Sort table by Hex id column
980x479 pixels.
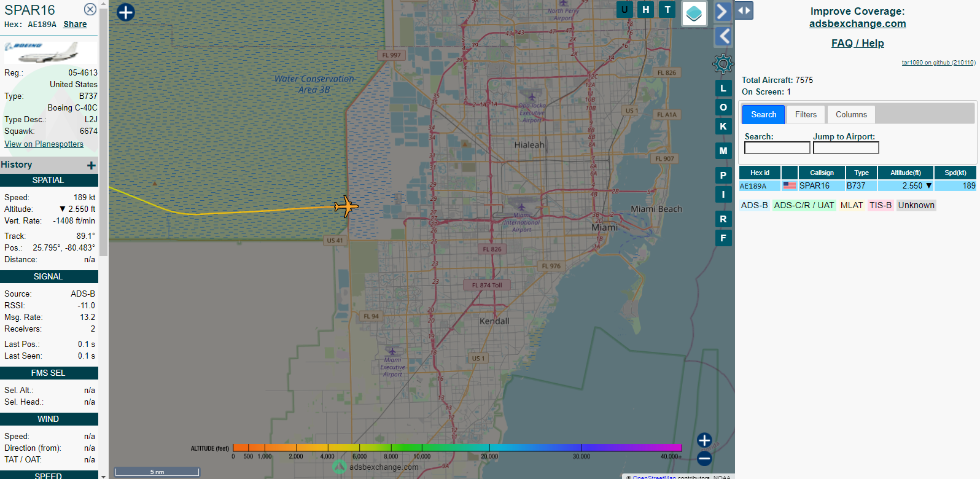(x=760, y=173)
